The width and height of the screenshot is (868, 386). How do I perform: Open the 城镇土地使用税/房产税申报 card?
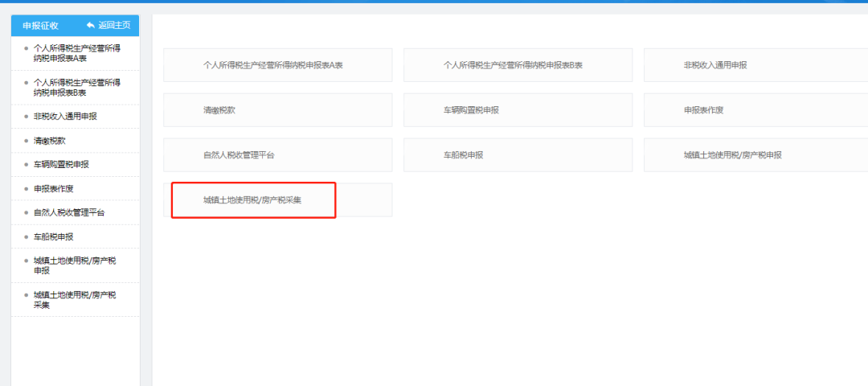click(756, 155)
